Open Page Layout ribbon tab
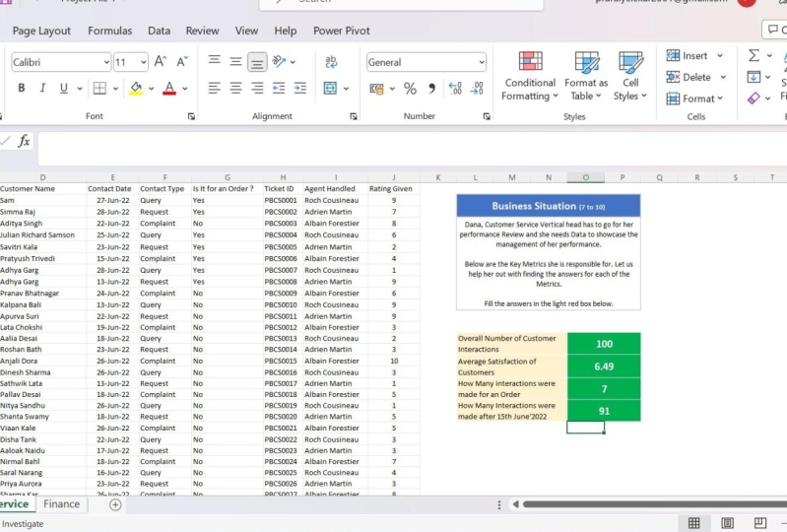787x532 pixels. tap(41, 31)
